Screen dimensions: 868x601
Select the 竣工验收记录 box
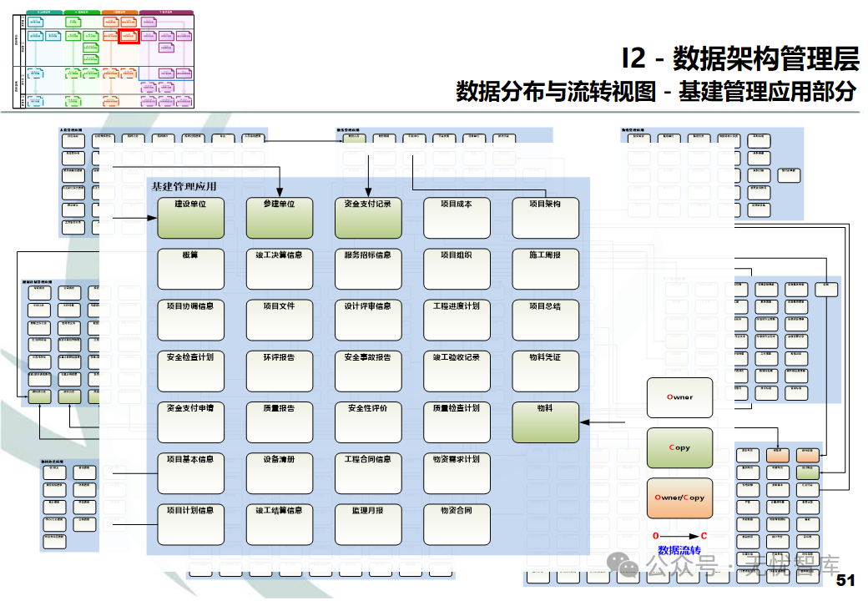[x=457, y=371]
